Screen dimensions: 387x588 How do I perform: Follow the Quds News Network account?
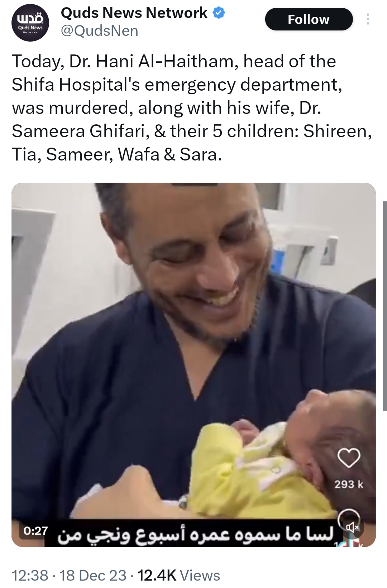(309, 19)
